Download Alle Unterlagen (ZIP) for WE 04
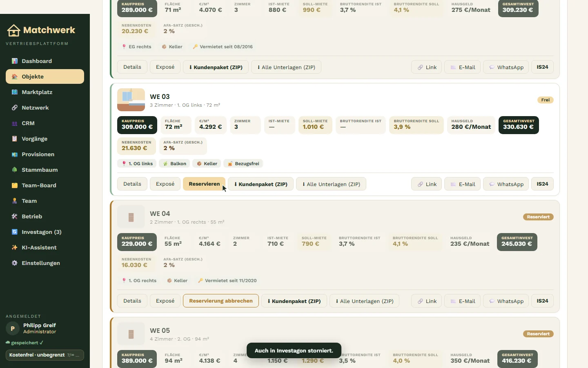588x368 pixels. [364, 301]
